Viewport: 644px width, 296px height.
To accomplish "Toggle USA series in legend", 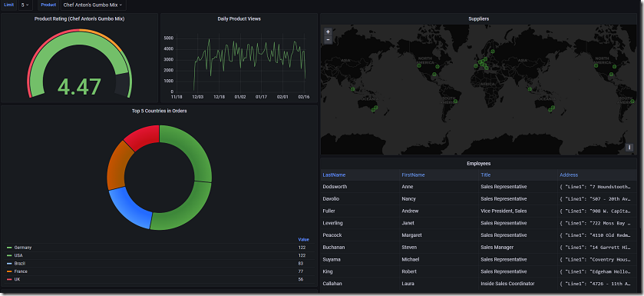I will 18,256.
